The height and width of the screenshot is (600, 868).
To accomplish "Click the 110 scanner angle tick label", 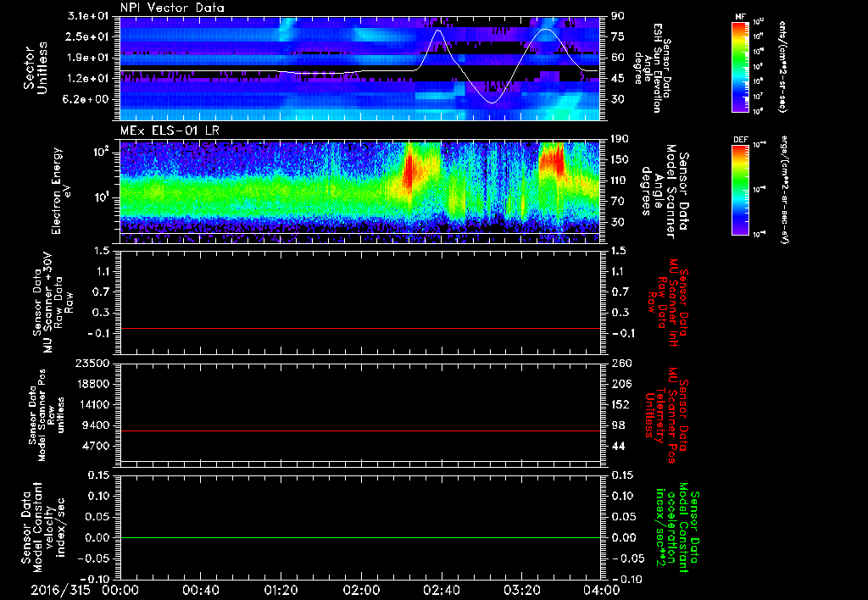I will coord(620,181).
